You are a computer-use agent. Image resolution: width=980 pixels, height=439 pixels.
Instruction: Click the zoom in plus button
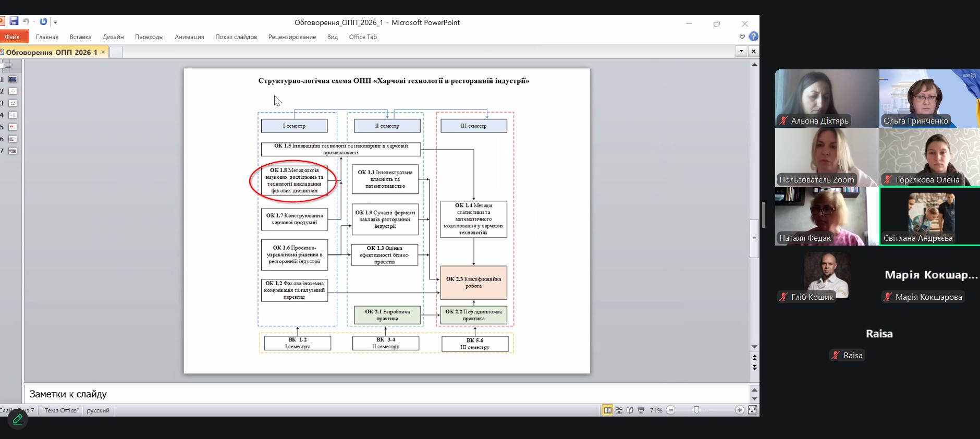pos(739,410)
